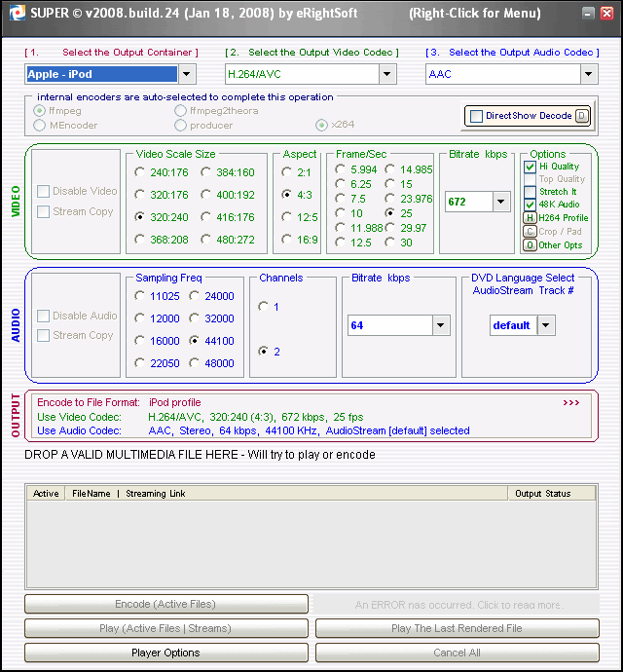The width and height of the screenshot is (623, 672).
Task: Choose 29.97 frames per second
Action: point(390,227)
